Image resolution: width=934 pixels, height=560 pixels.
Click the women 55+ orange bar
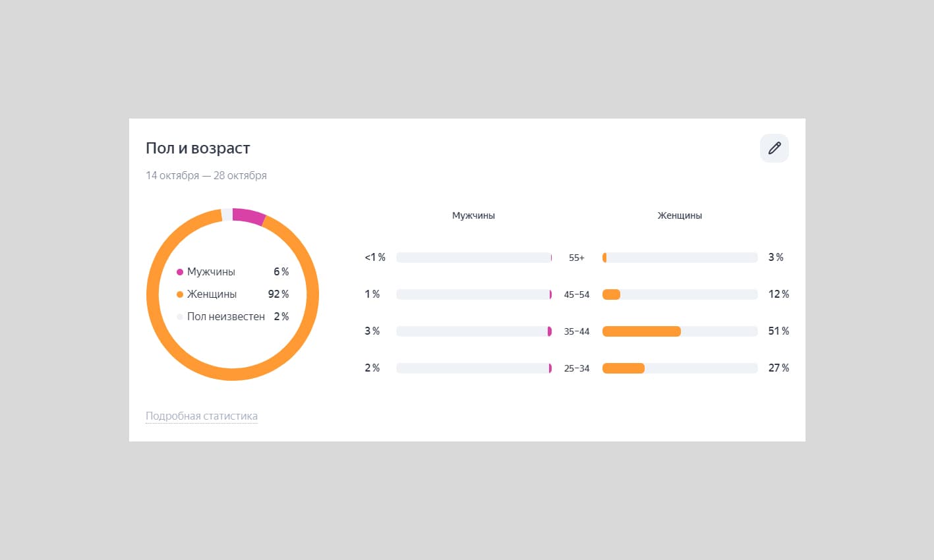pyautogui.click(x=604, y=258)
